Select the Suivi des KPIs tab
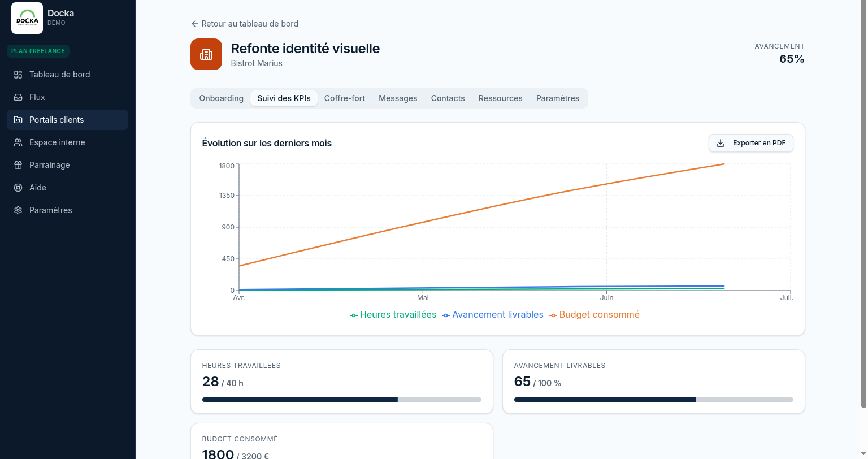The image size is (868, 459). click(x=284, y=98)
